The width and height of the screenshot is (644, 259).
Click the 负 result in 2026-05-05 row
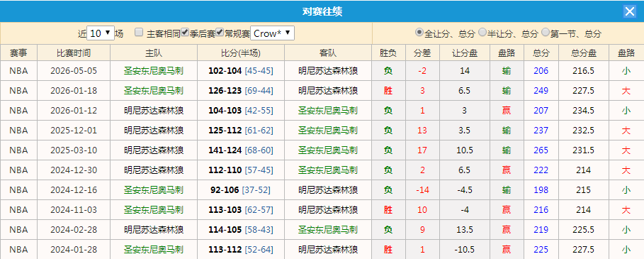click(x=388, y=71)
